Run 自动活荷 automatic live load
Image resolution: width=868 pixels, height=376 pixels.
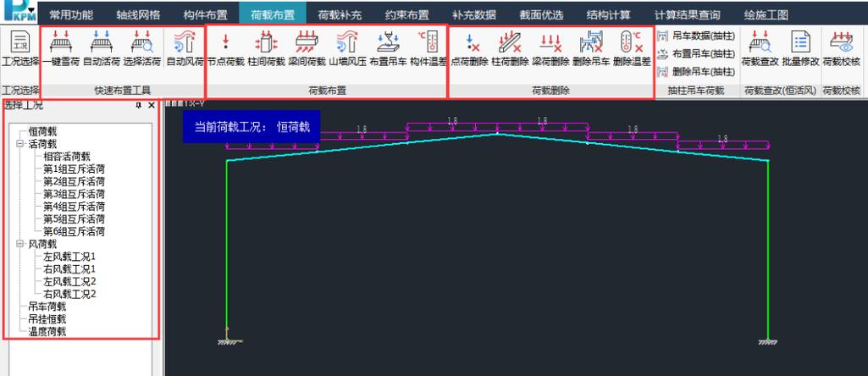pyautogui.click(x=102, y=49)
